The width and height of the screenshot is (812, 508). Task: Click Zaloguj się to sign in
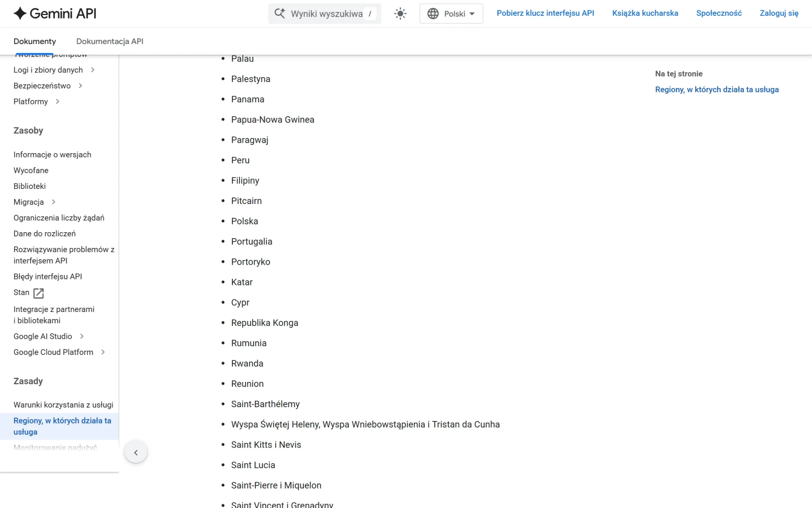pyautogui.click(x=779, y=13)
